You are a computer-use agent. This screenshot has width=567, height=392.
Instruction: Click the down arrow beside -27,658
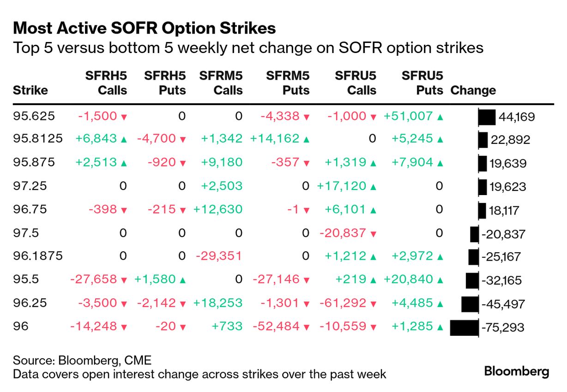123,280
